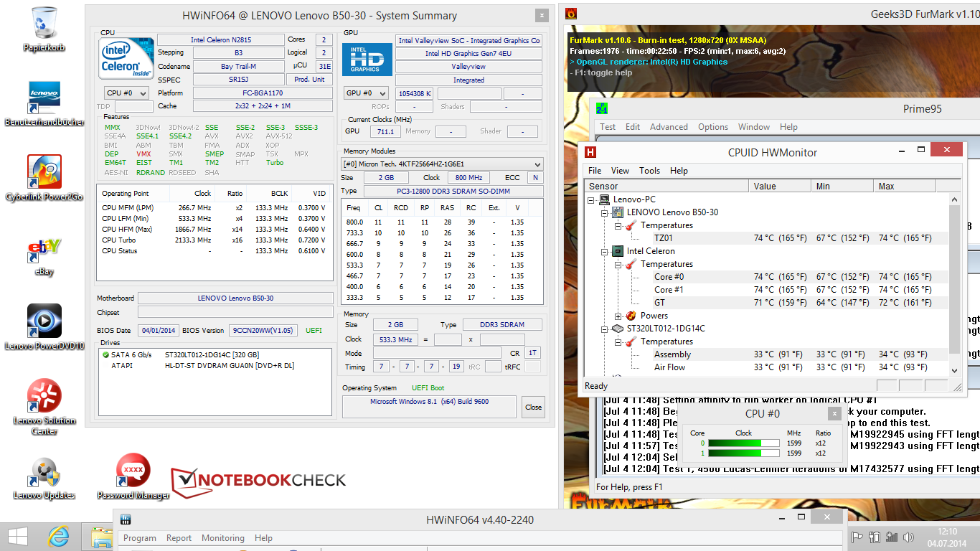Collapse the Intel Celeron tree node

pos(605,251)
